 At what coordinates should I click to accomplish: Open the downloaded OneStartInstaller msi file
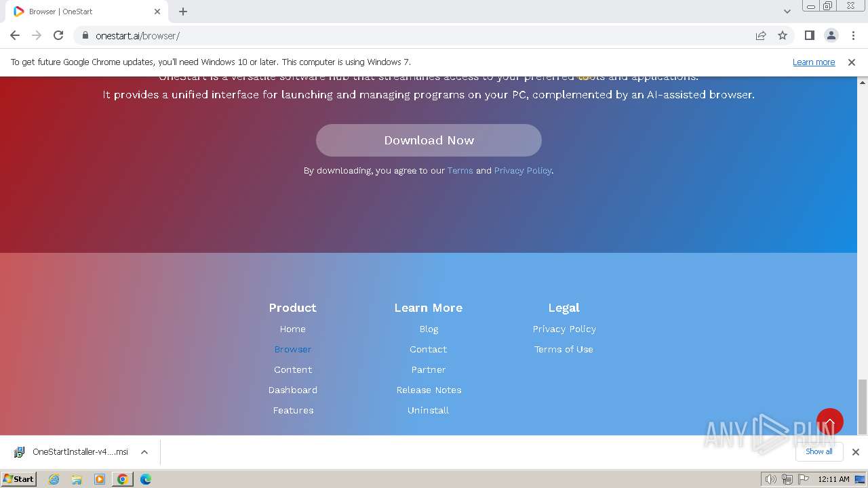[x=72, y=452]
